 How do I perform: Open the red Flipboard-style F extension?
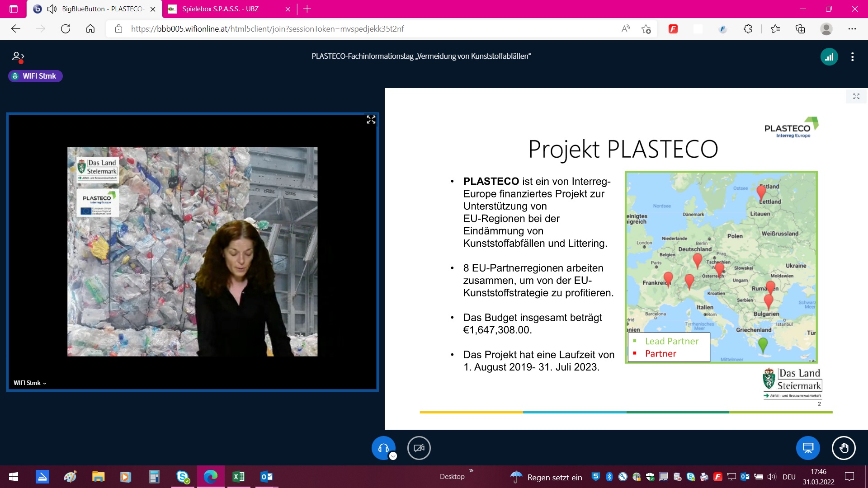pyautogui.click(x=673, y=29)
